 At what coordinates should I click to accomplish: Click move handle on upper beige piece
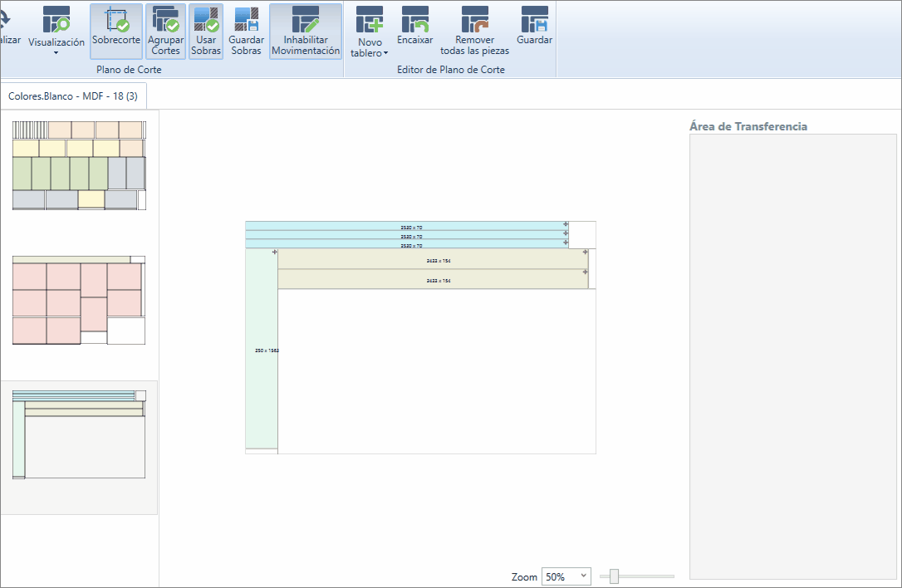(585, 252)
